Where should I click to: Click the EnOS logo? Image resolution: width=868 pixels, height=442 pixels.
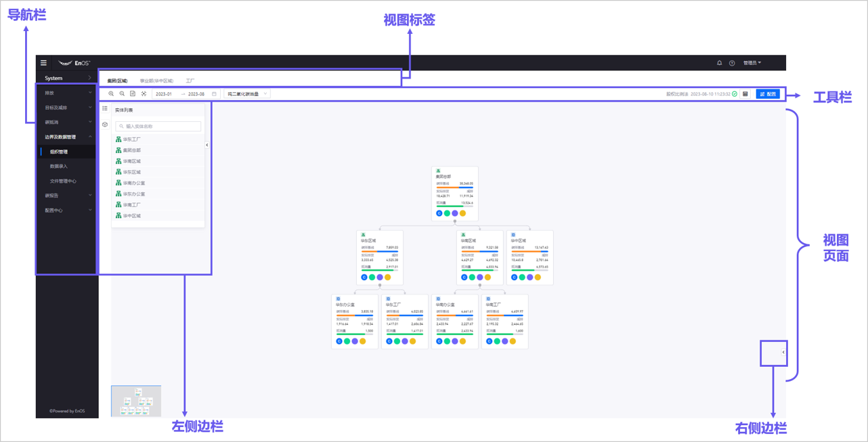[x=74, y=63]
